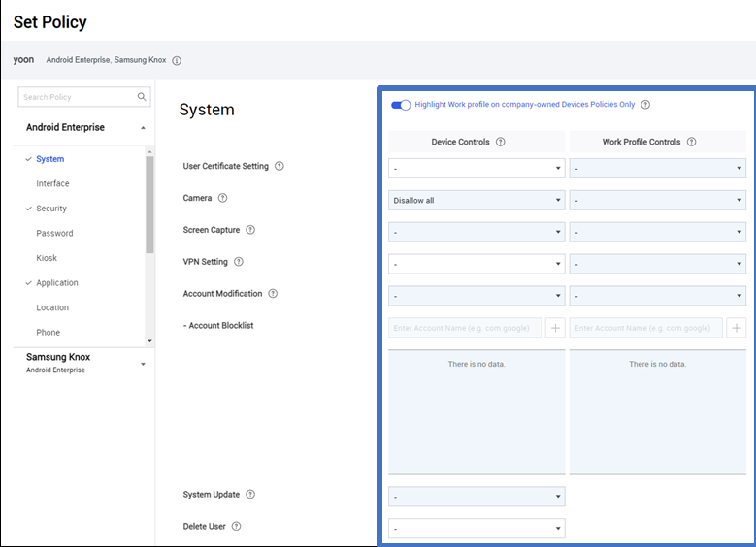Toggle Highlight Work profile policies switch

(401, 105)
